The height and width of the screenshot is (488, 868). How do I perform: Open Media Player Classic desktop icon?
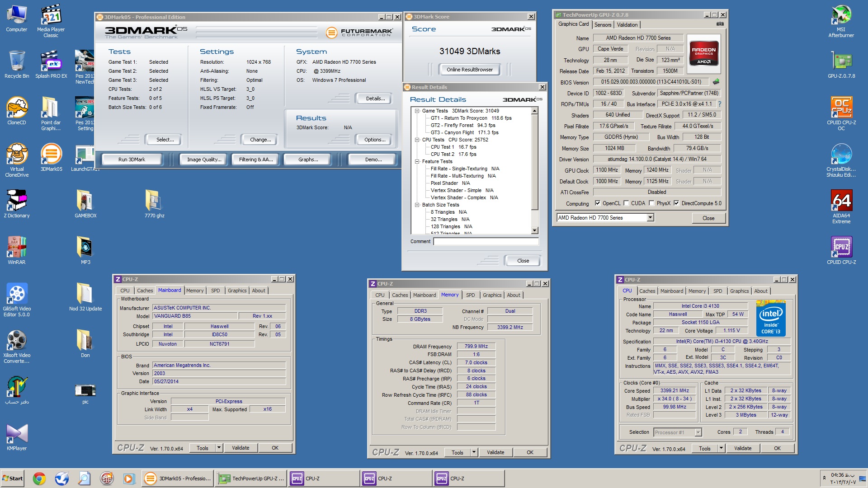click(51, 21)
